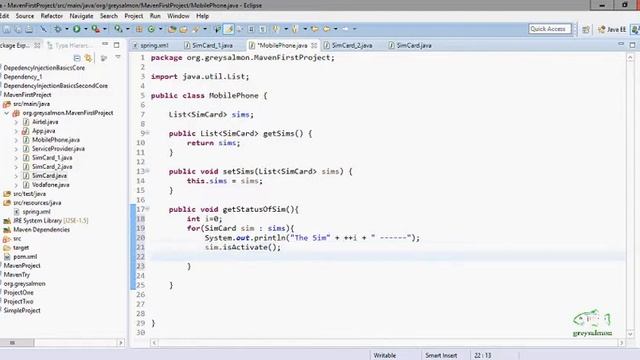The image size is (640, 360).
Task: Open the Run dropdown arrow
Action: point(86,29)
